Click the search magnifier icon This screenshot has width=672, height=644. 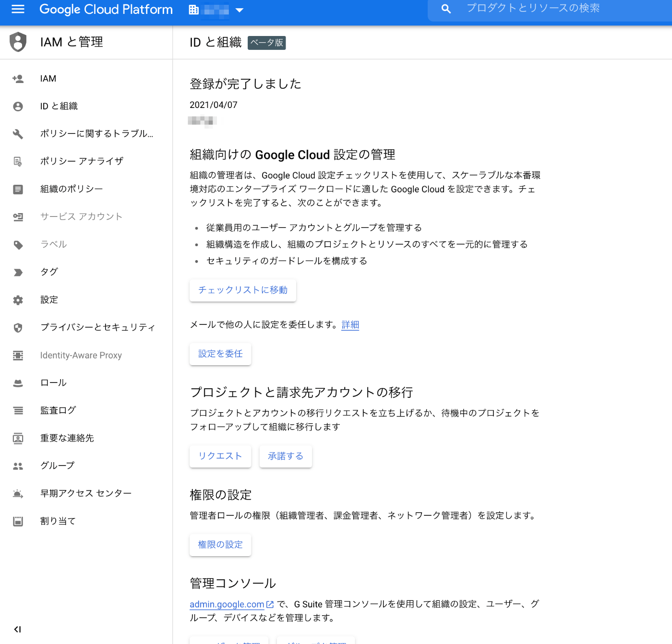(446, 9)
